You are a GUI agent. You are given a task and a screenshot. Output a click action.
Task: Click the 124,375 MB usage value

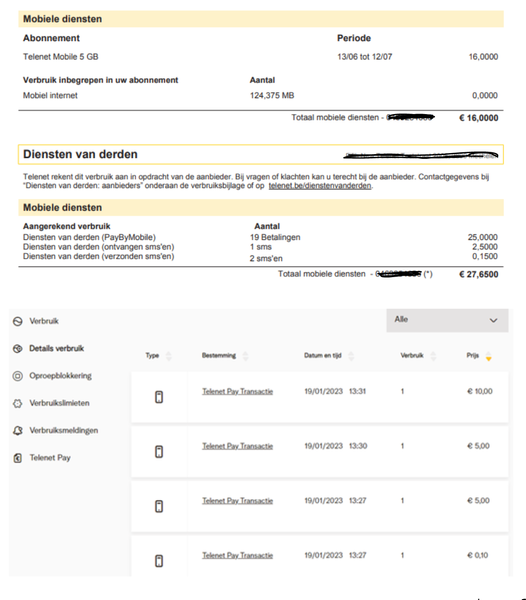272,95
